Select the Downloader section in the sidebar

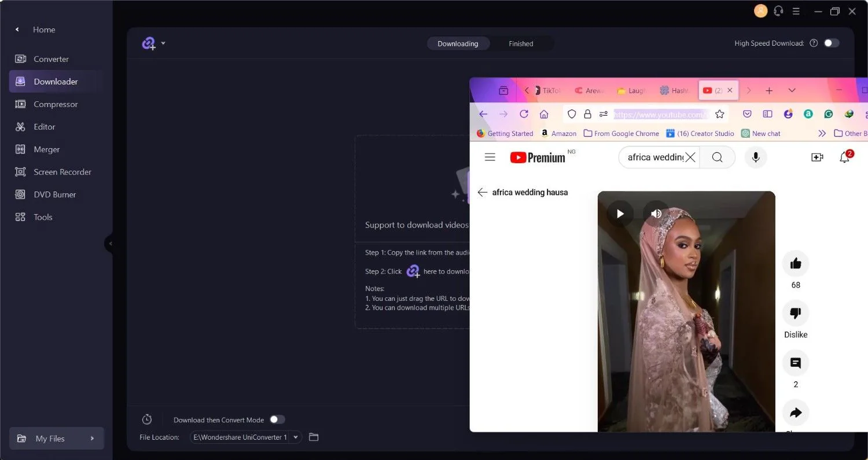coord(56,82)
